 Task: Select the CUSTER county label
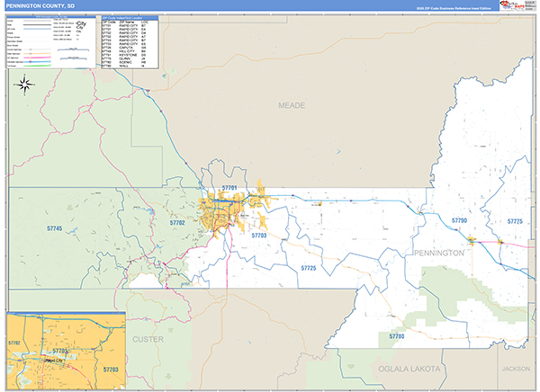(x=147, y=339)
